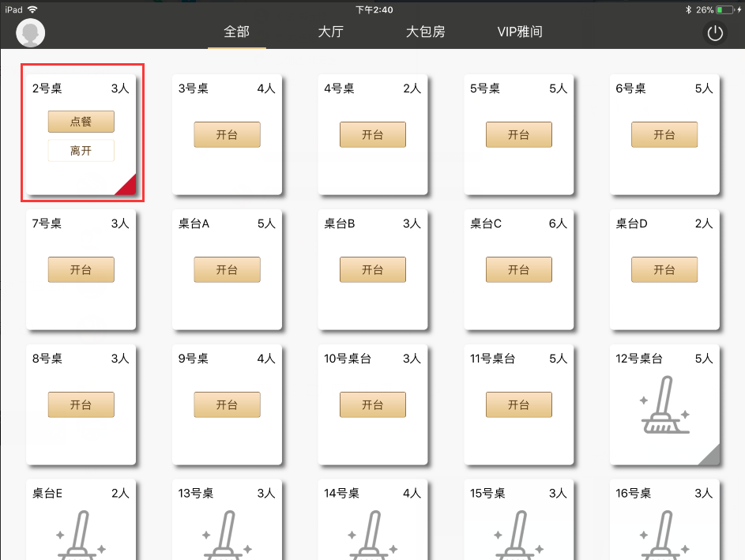
Task: Tap the Wi-Fi status icon
Action: pyautogui.click(x=32, y=9)
